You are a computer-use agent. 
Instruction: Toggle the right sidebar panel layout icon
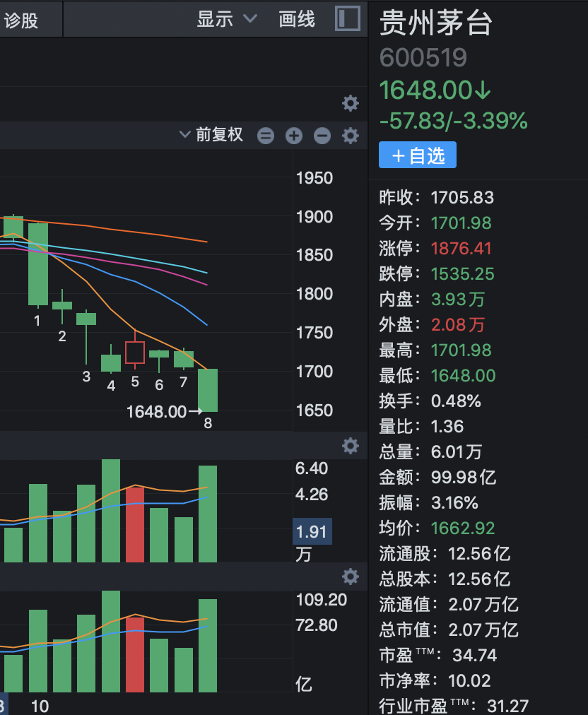pyautogui.click(x=347, y=19)
